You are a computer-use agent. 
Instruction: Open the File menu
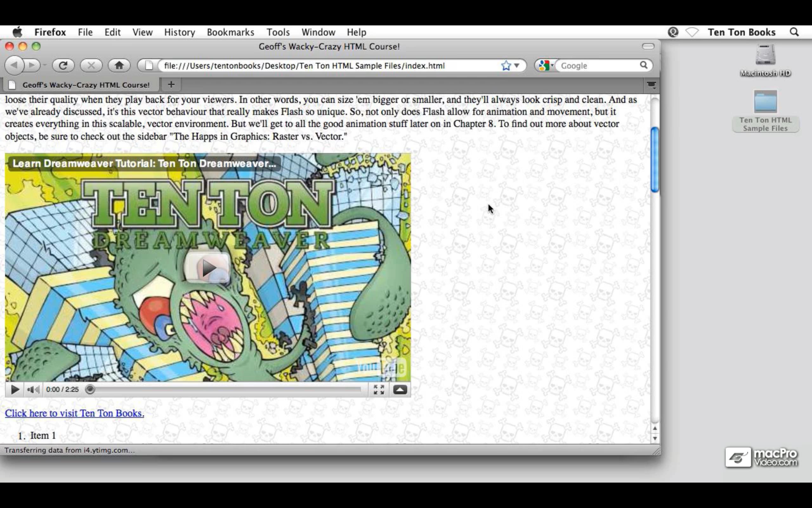[85, 32]
